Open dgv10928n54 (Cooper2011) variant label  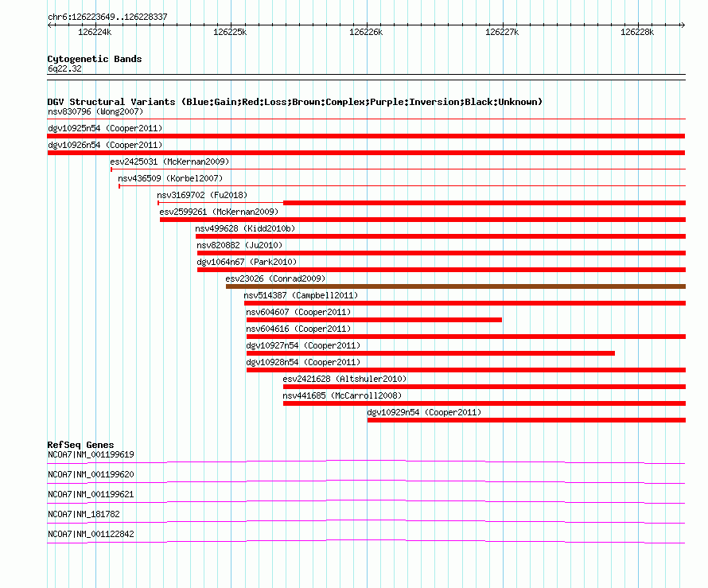tap(303, 362)
